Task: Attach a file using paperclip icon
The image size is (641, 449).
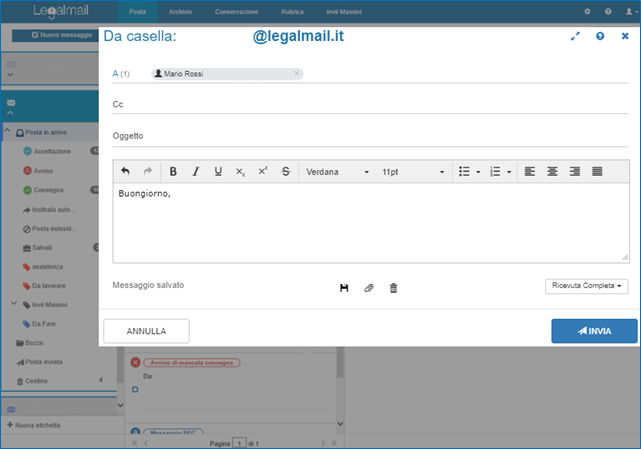Action: pyautogui.click(x=368, y=288)
